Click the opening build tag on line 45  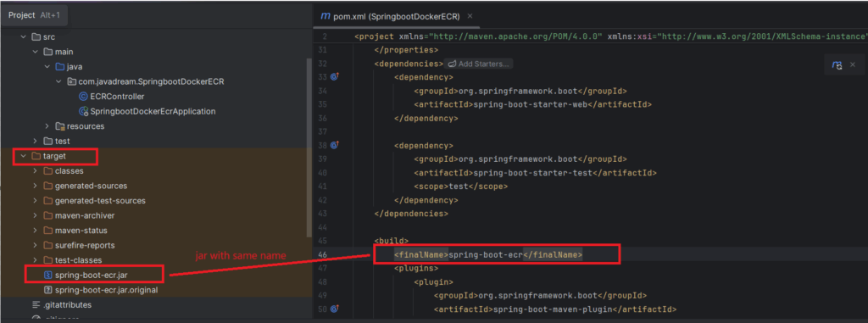(x=392, y=241)
